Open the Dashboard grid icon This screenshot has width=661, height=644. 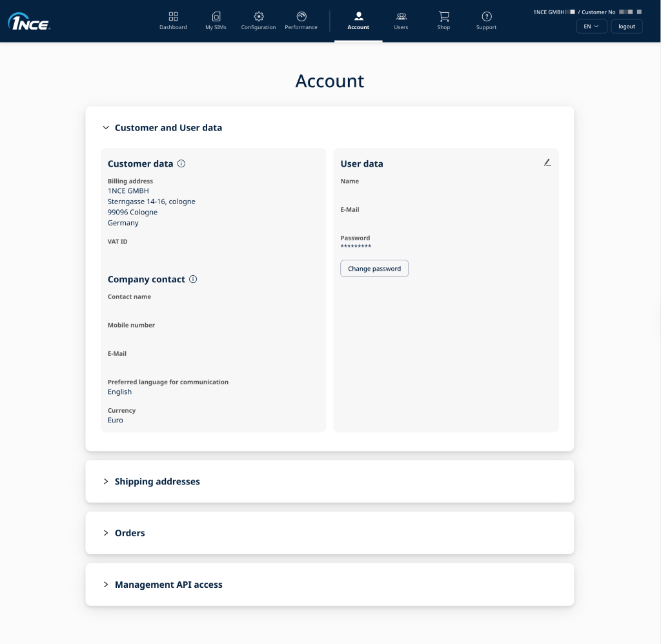pyautogui.click(x=173, y=16)
